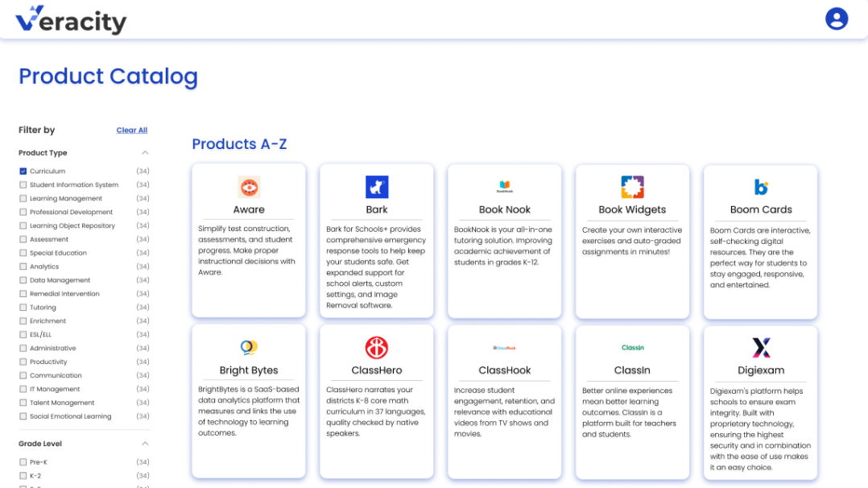The image size is (868, 488).
Task: Click the ClassIn online experiences description
Action: coord(630,412)
